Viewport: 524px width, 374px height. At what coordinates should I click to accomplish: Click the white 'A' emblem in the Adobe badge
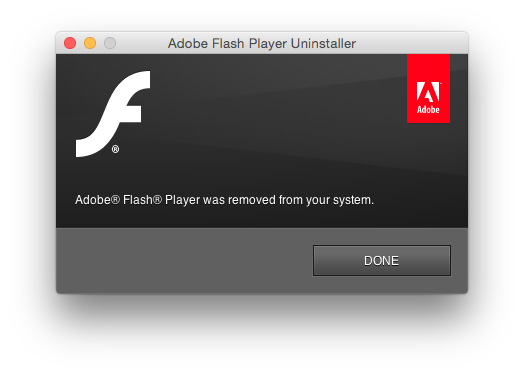click(x=428, y=92)
